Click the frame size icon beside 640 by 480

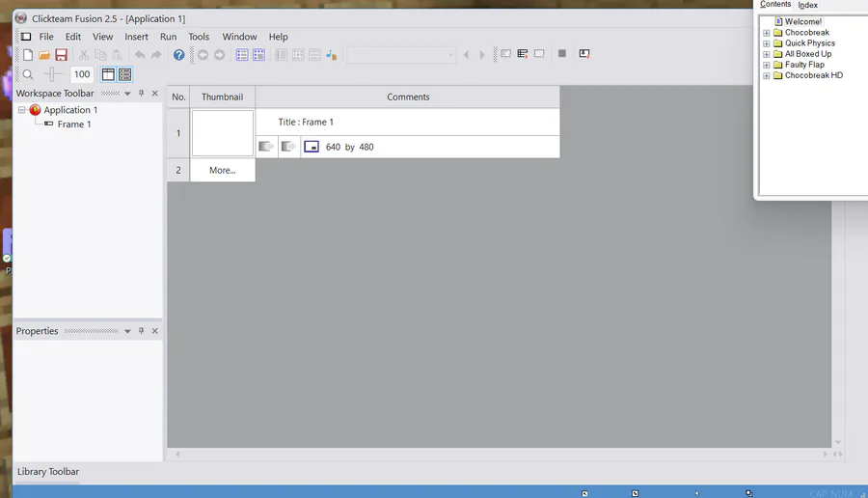click(x=312, y=147)
